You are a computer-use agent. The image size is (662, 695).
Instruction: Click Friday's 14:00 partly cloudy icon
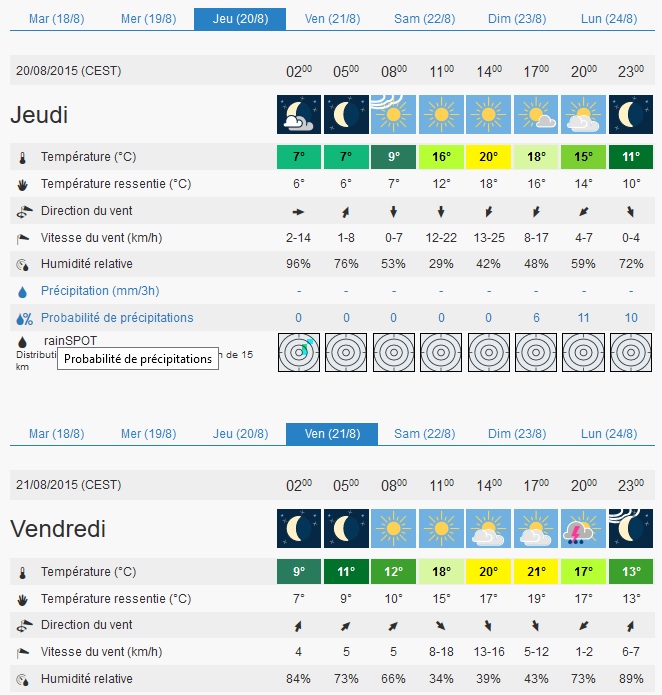point(488,528)
